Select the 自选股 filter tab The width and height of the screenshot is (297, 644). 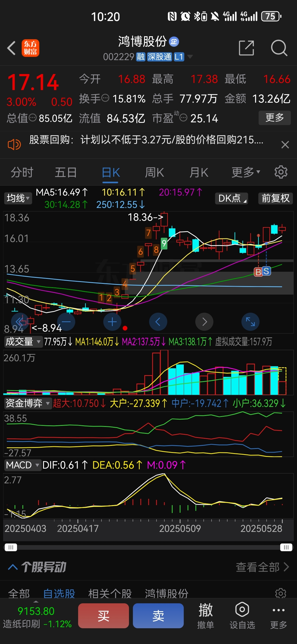tap(59, 593)
